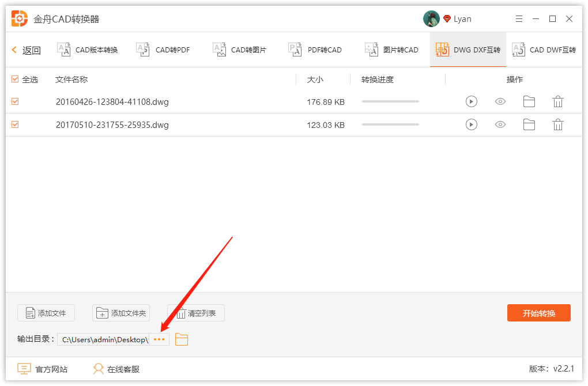Click the output directory path field
Screen dimensions: 588x386
tap(104, 339)
